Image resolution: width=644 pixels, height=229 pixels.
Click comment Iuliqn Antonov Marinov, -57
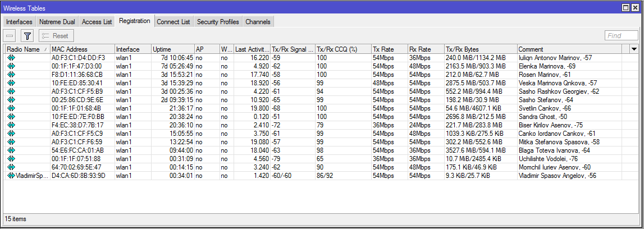click(x=555, y=57)
